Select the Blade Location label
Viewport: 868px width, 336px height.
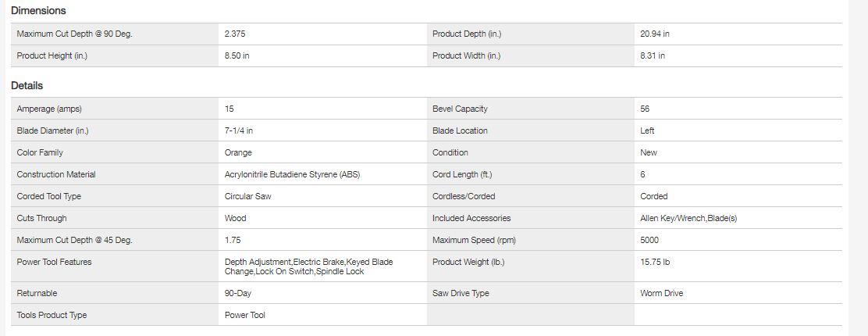click(460, 131)
